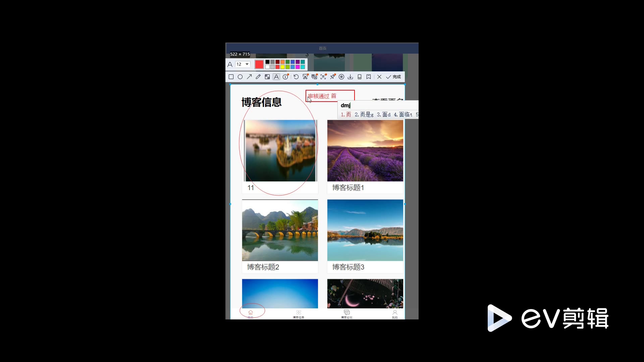The width and height of the screenshot is (644, 362).
Task: Choose IME candidate 3 面
Action: pos(383,115)
